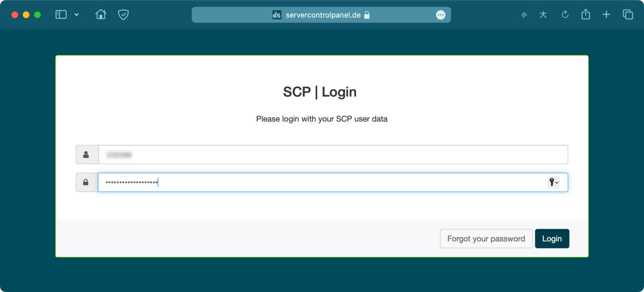Open the Share menu
This screenshot has width=644, height=292.
coord(586,15)
